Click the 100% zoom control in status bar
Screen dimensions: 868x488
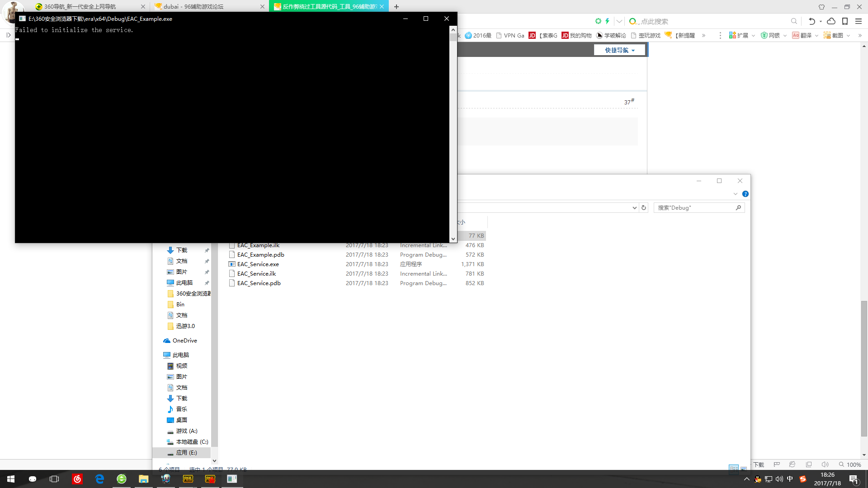point(853,464)
